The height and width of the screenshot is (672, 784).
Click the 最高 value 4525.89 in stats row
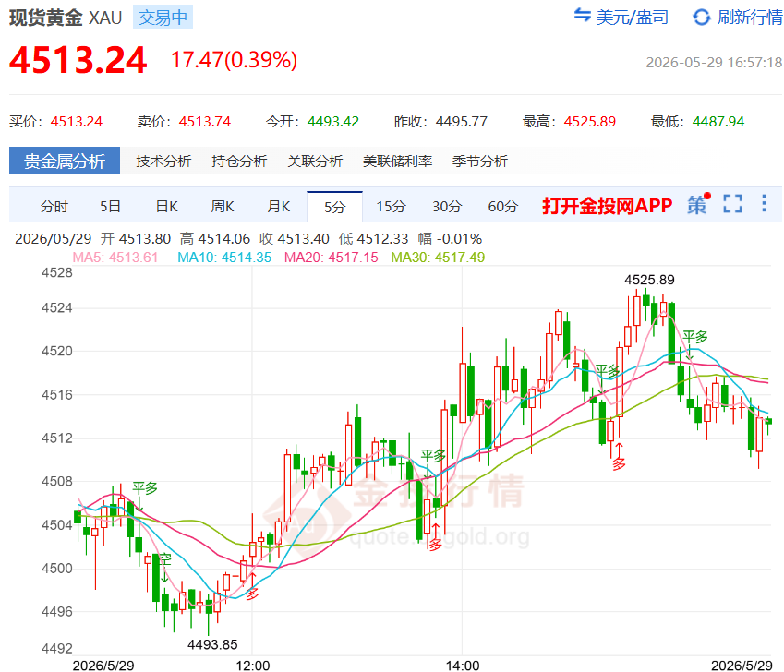pos(590,122)
